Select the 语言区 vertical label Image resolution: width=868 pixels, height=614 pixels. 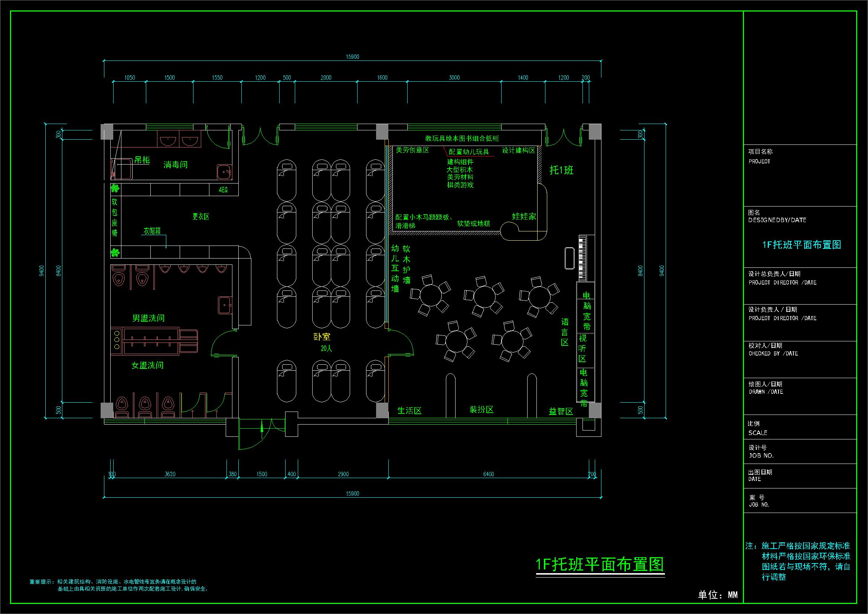(565, 332)
